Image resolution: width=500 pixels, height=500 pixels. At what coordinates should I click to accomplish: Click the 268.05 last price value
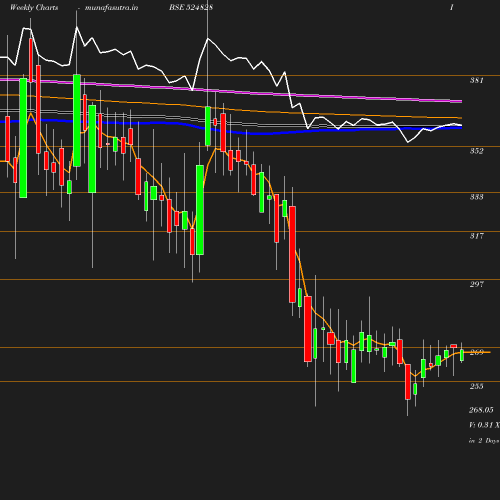pyautogui.click(x=481, y=410)
